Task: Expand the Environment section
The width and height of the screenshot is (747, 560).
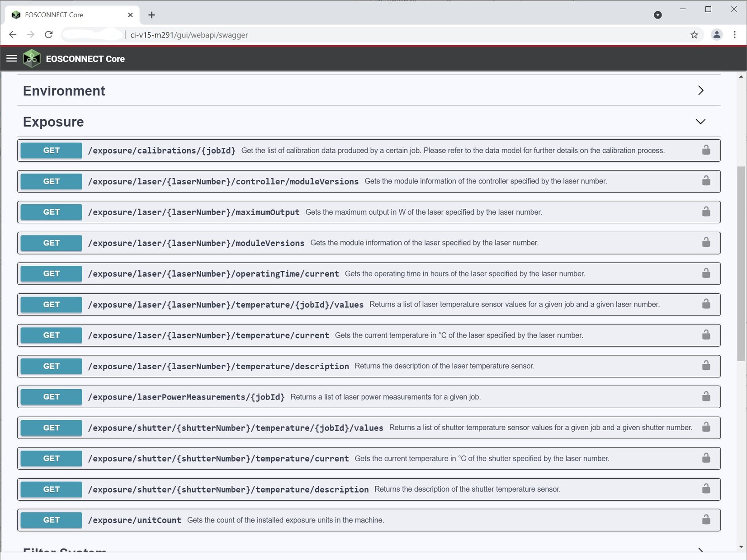Action: (x=700, y=90)
